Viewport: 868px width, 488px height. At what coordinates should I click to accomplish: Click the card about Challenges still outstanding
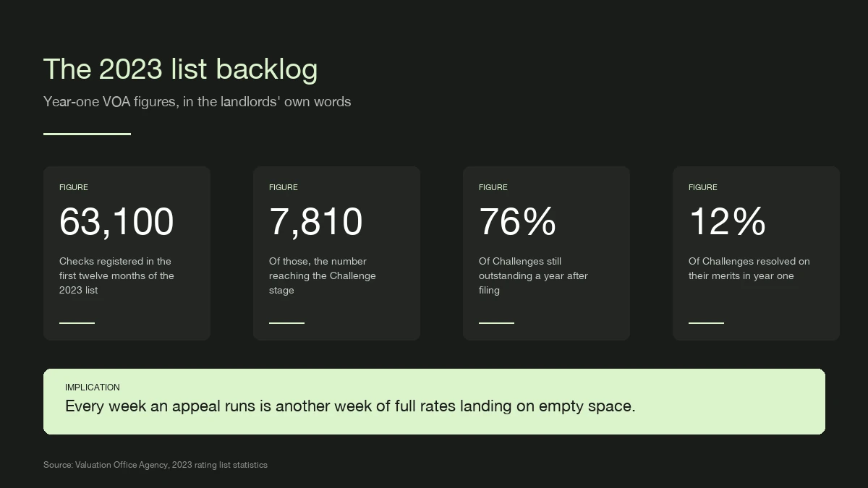click(x=546, y=253)
